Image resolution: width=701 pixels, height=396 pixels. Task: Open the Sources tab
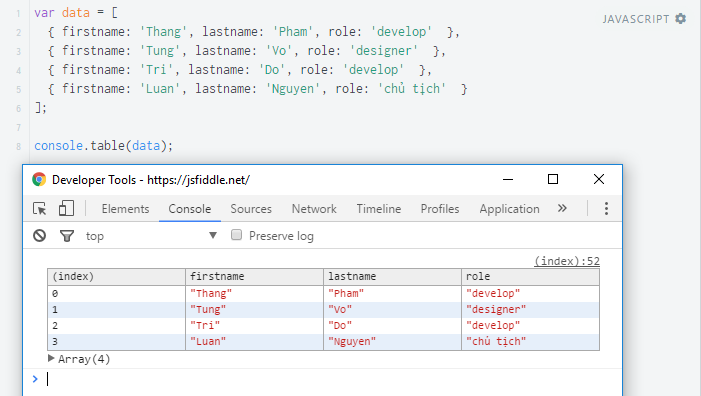[x=251, y=209]
